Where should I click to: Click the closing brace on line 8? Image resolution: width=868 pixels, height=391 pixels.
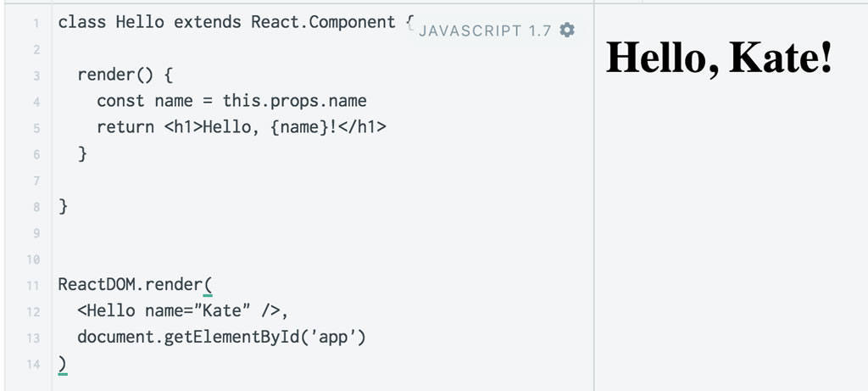pyautogui.click(x=63, y=207)
